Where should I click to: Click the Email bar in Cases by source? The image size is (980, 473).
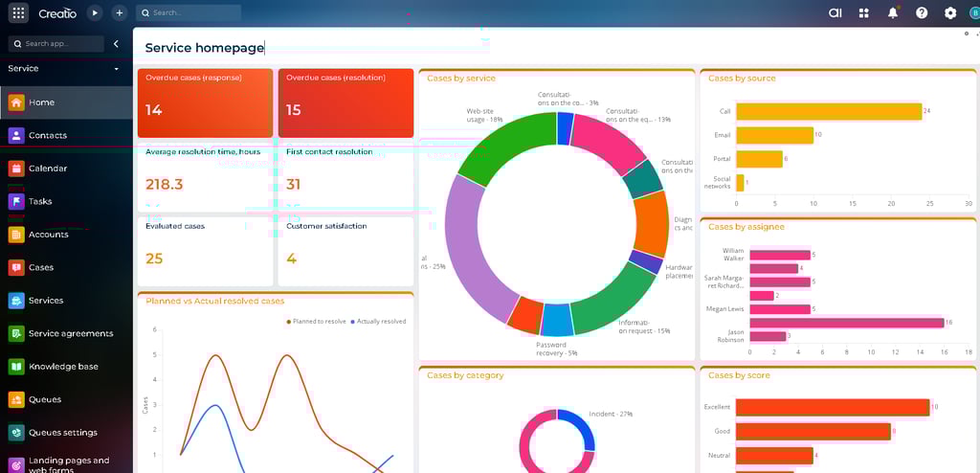click(775, 135)
